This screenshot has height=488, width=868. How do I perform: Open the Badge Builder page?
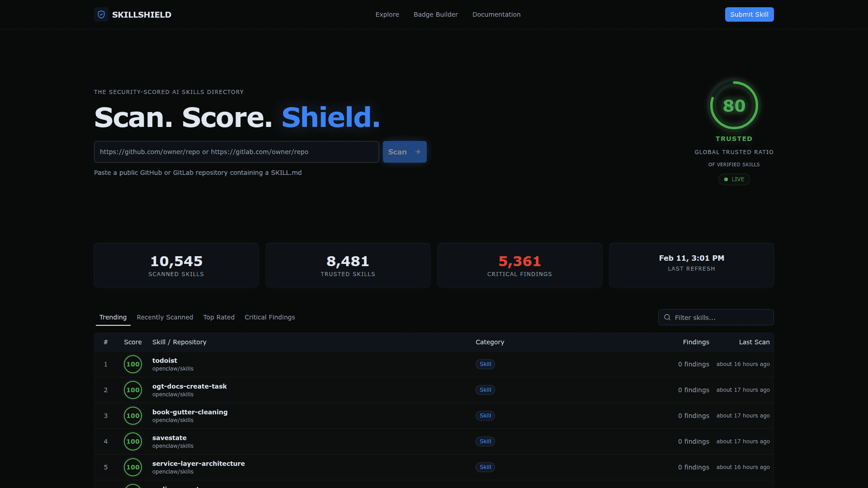tap(435, 14)
